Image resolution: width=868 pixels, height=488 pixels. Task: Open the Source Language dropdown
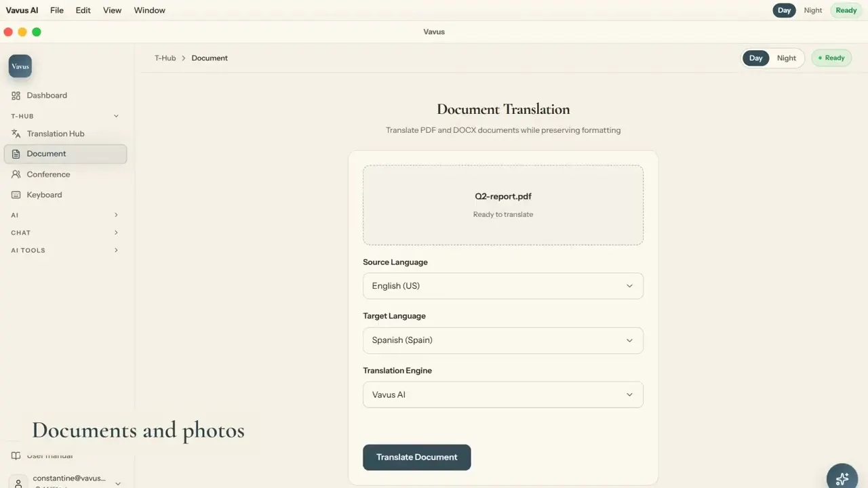pyautogui.click(x=502, y=286)
